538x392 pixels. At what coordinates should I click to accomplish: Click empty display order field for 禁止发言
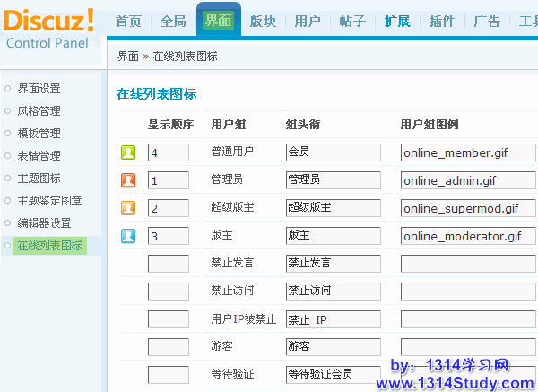168,264
